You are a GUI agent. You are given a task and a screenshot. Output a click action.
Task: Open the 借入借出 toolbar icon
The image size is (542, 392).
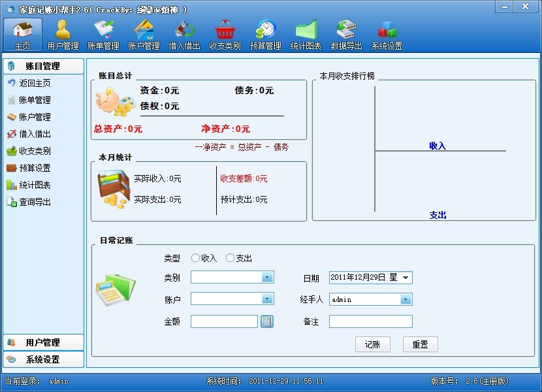pos(184,35)
